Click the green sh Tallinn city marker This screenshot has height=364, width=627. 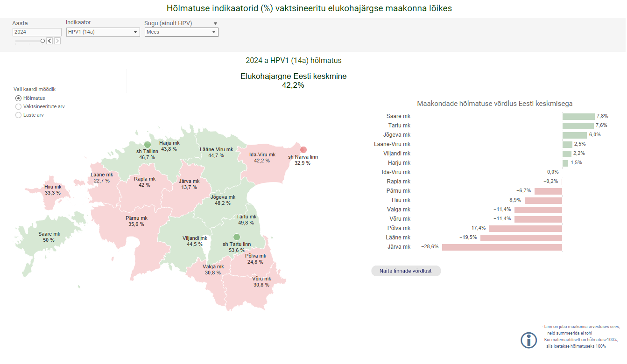click(148, 145)
